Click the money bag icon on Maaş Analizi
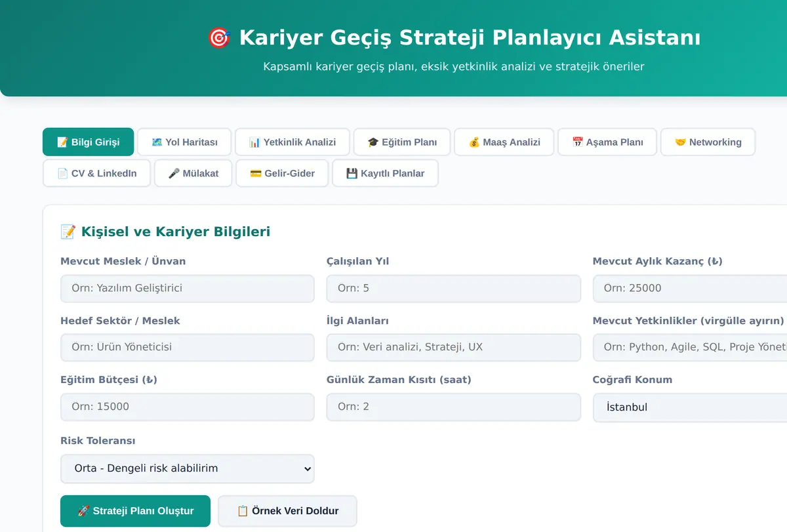 tap(474, 142)
